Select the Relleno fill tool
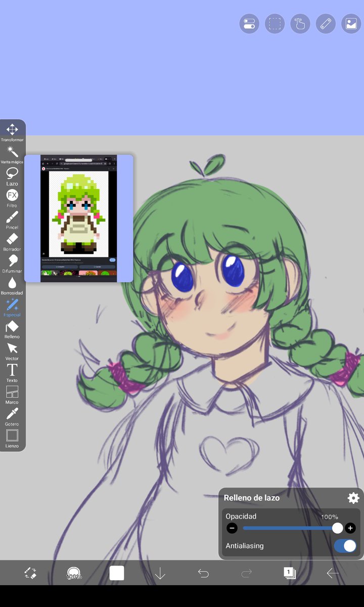Viewport: 364px width, 607px height. point(12,329)
